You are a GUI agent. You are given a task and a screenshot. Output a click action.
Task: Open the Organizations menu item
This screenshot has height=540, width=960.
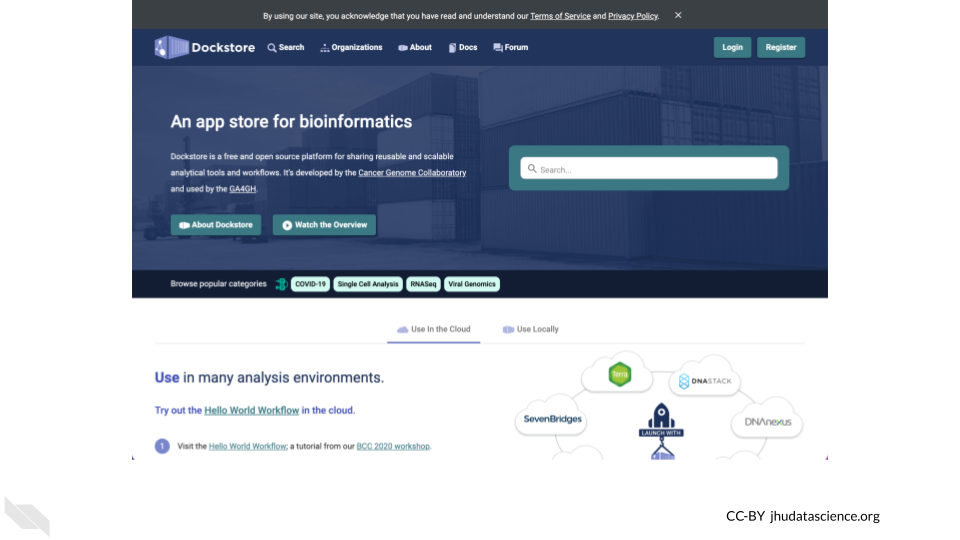tap(351, 47)
